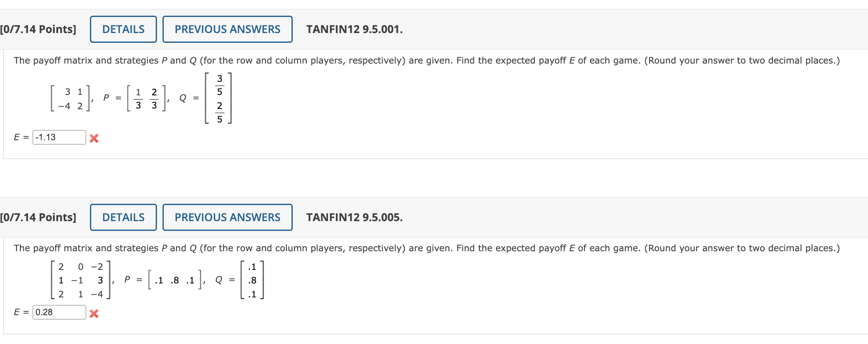The height and width of the screenshot is (344, 868).
Task: Click the 3x3 payoff matrix in the second question
Action: pos(81,280)
